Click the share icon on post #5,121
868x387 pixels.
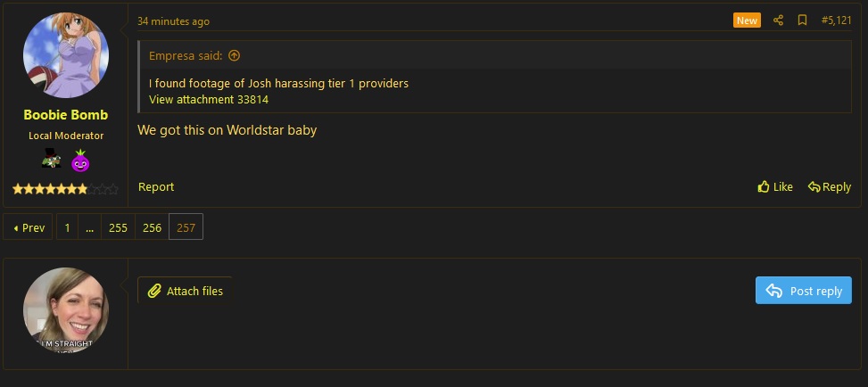coord(778,21)
